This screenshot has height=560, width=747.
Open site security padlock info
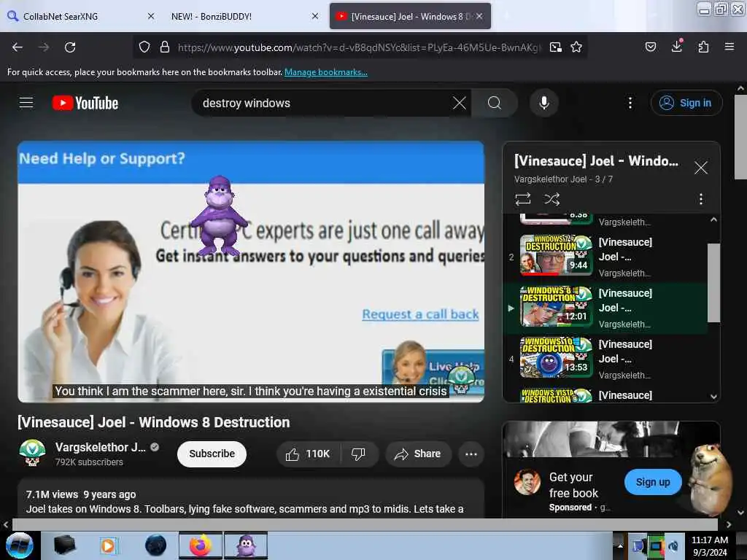[165, 47]
